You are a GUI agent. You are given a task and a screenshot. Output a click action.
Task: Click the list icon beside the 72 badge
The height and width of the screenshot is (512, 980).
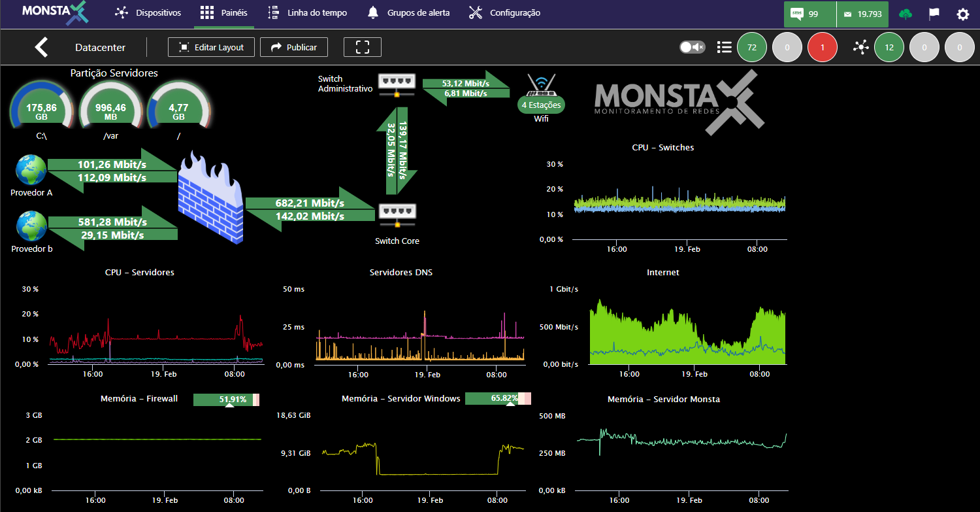coord(724,47)
